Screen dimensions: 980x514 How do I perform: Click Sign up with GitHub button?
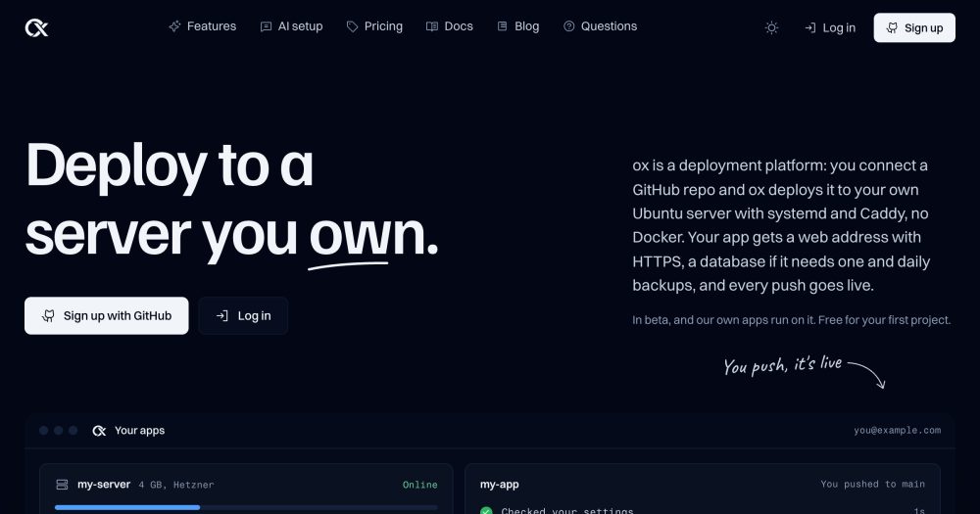coord(106,315)
